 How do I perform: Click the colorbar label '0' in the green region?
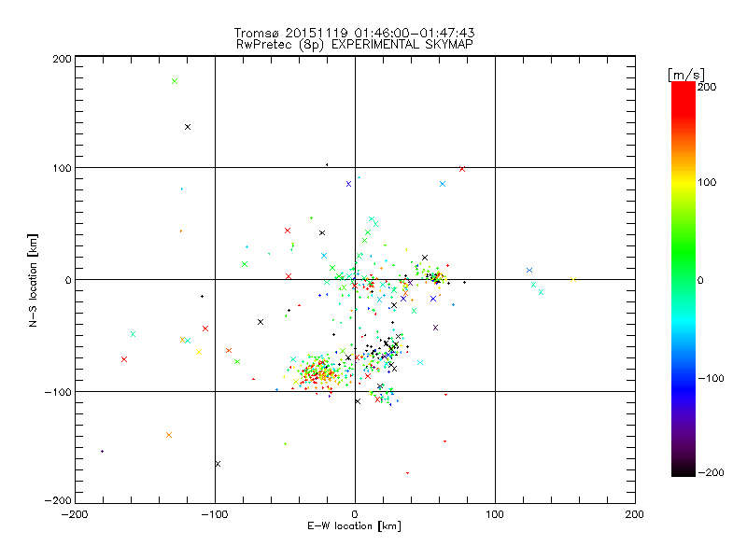700,280
